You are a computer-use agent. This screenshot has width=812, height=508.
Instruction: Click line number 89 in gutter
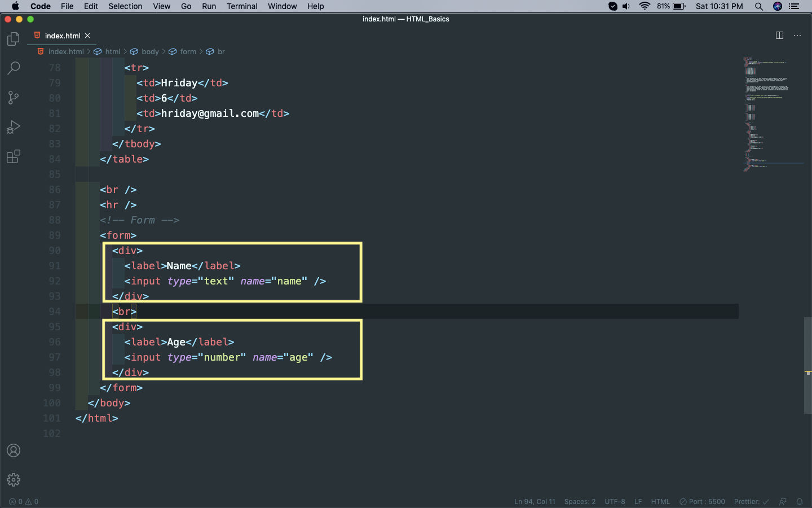point(55,235)
